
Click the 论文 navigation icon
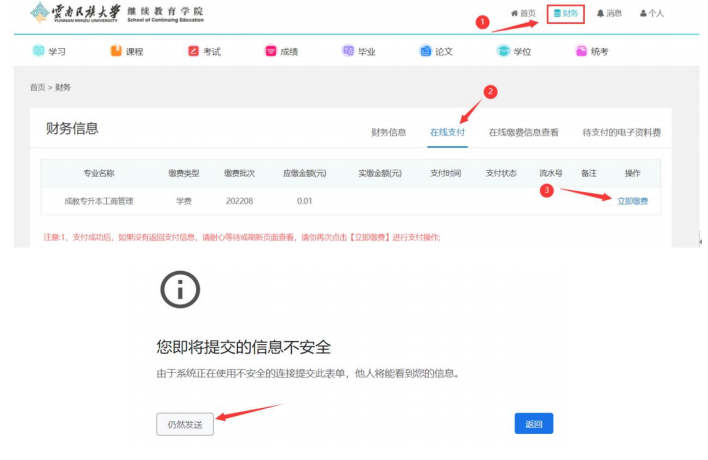(x=426, y=51)
